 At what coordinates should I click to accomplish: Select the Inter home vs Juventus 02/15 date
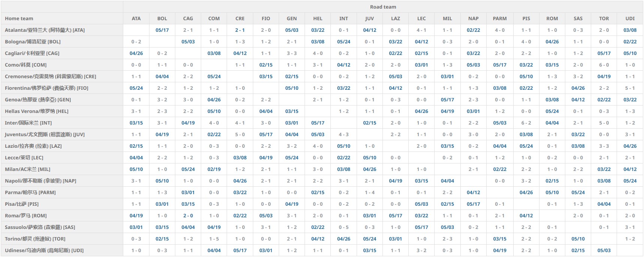pos(369,123)
